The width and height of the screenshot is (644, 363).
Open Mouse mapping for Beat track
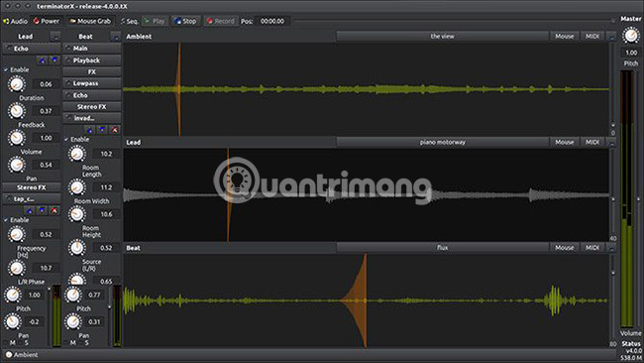565,248
